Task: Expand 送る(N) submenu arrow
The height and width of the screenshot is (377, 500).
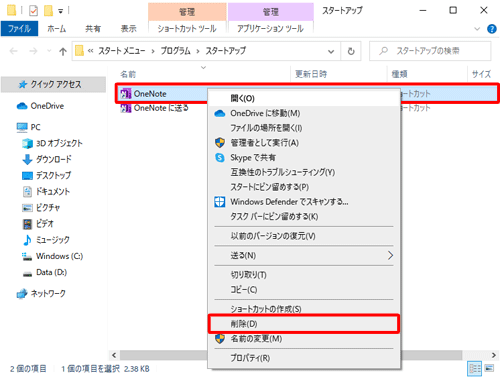Action: click(x=390, y=256)
